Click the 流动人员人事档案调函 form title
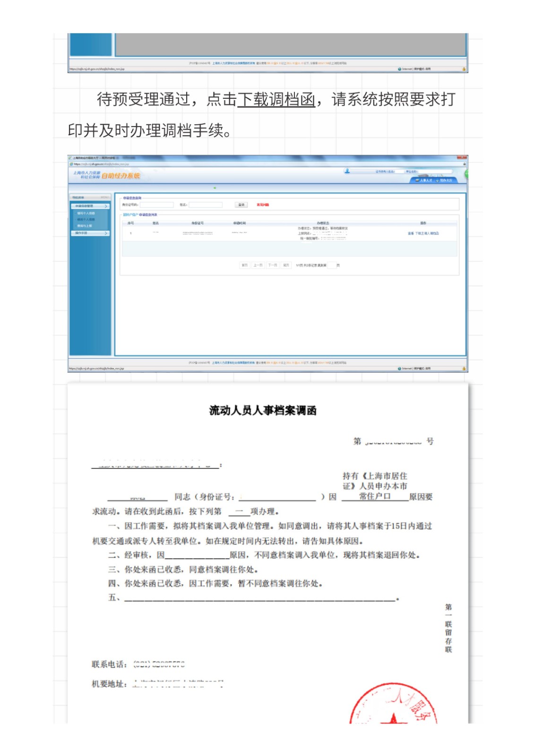The width and height of the screenshot is (534, 756). pyautogui.click(x=263, y=411)
